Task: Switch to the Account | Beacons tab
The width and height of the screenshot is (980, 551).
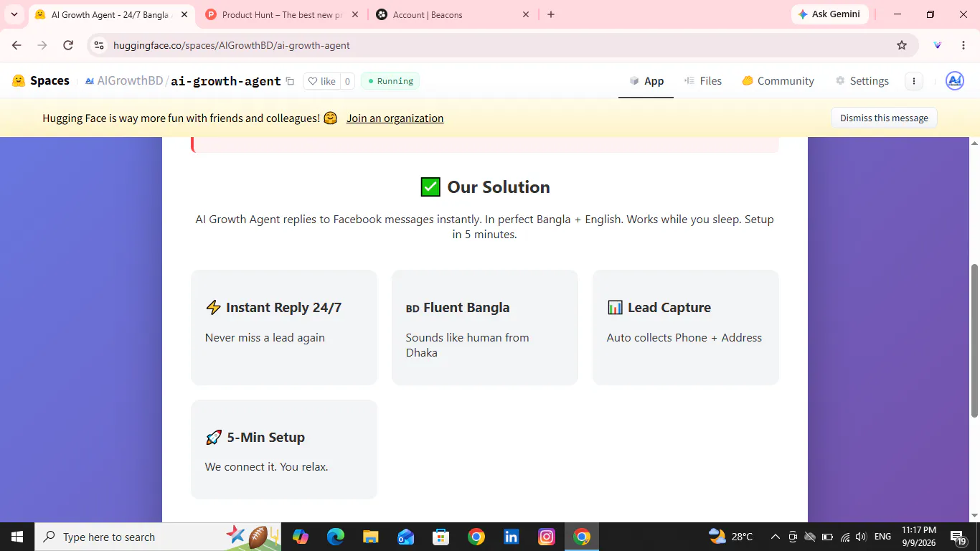Action: pyautogui.click(x=453, y=14)
